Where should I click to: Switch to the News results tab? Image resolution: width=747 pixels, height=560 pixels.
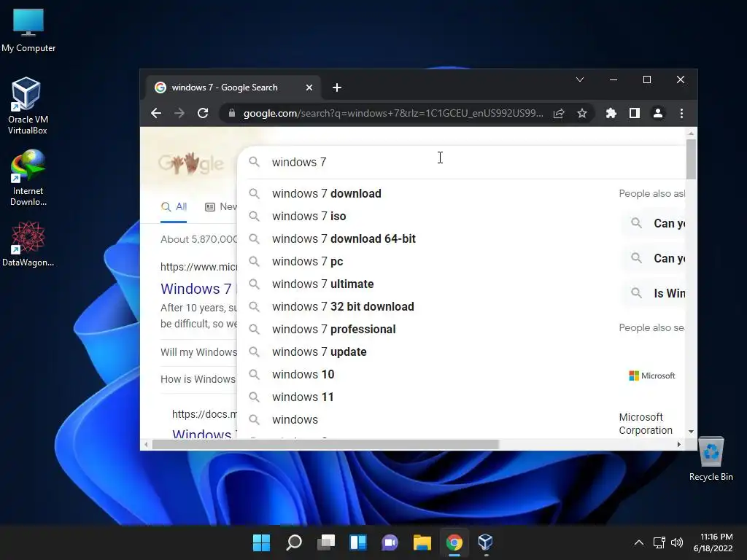tap(221, 207)
